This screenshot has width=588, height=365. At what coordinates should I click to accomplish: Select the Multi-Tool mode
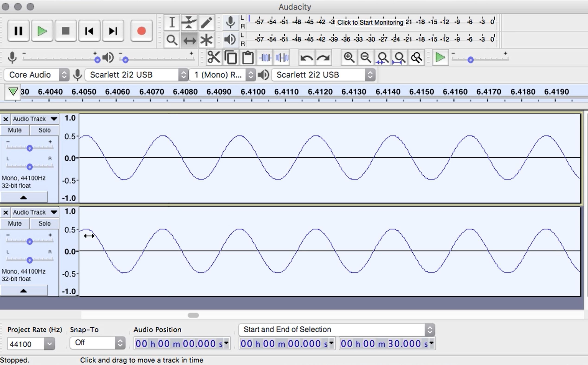click(207, 40)
